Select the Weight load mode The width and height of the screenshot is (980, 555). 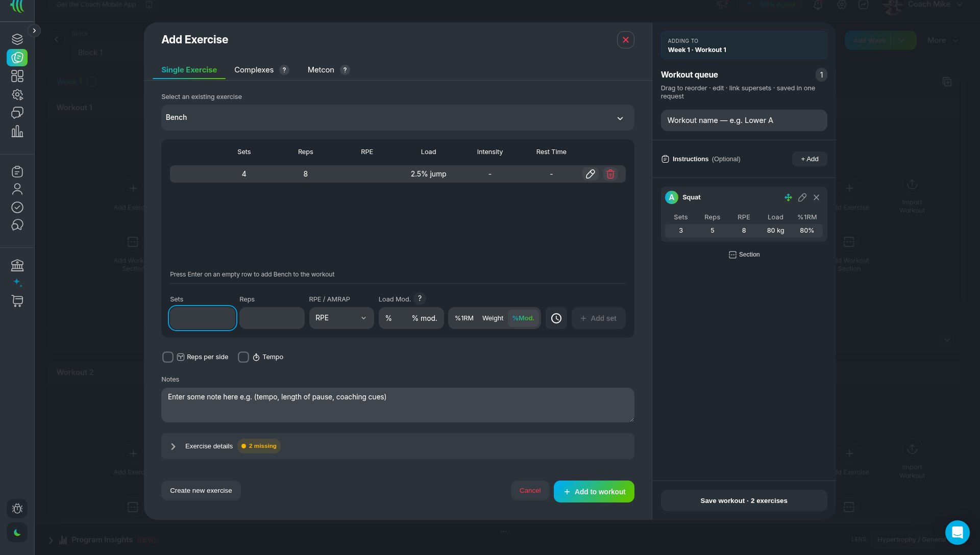point(493,318)
